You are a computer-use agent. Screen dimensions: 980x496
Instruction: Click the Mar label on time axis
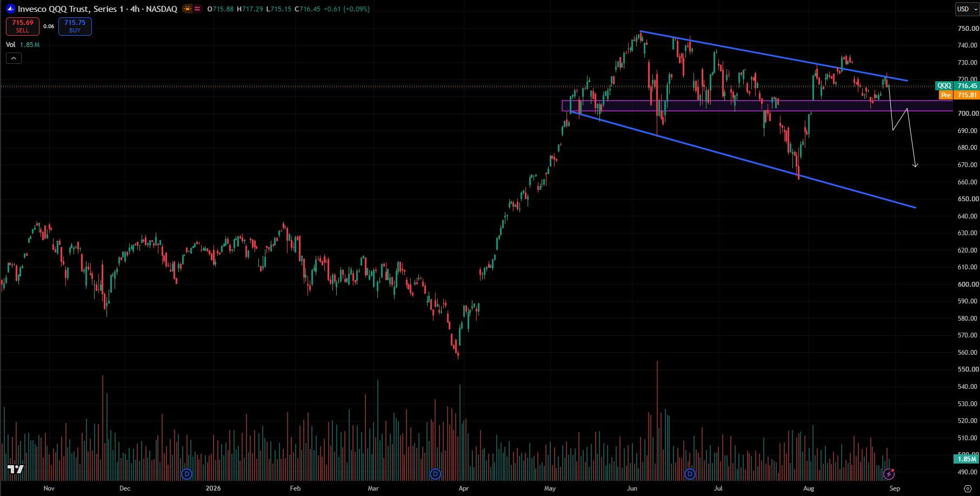pos(374,488)
